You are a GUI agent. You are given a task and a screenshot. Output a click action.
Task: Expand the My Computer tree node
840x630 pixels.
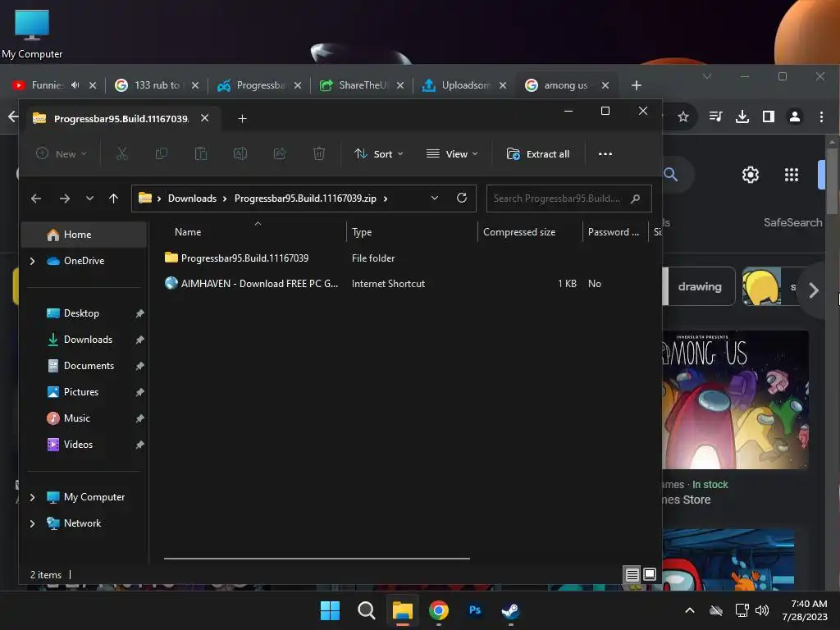32,497
